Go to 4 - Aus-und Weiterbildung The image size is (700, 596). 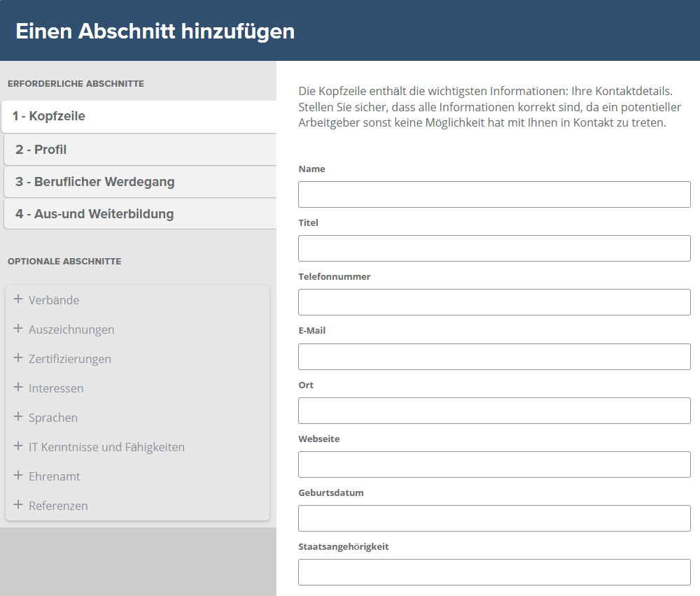140,214
